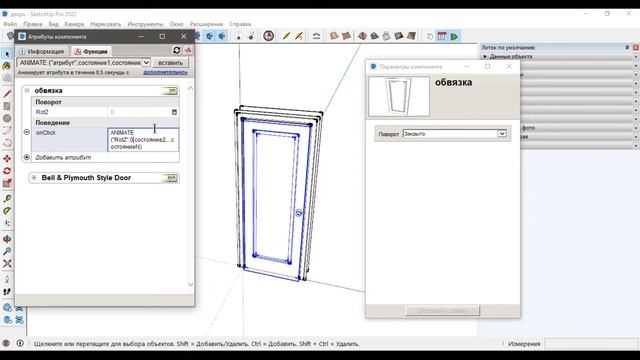Image resolution: width=640 pixels, height=360 pixels.
Task: Expand the Данные объекта tray panel
Action: [485, 56]
